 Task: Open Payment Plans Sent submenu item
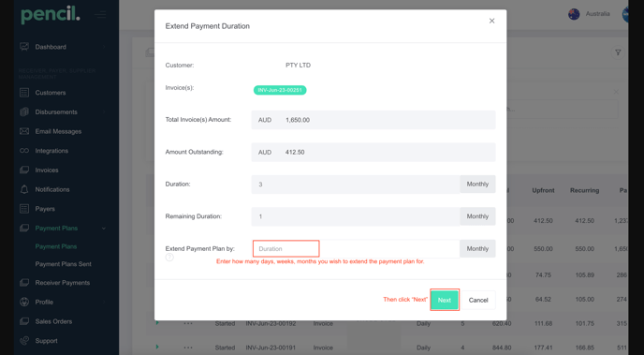pos(64,264)
